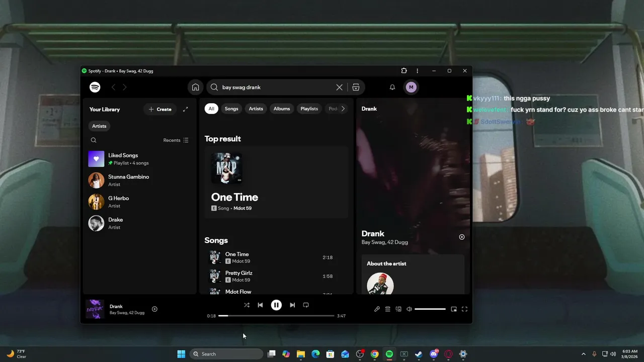Toggle the Artists filter in Your Library
The width and height of the screenshot is (644, 362).
coord(99,126)
